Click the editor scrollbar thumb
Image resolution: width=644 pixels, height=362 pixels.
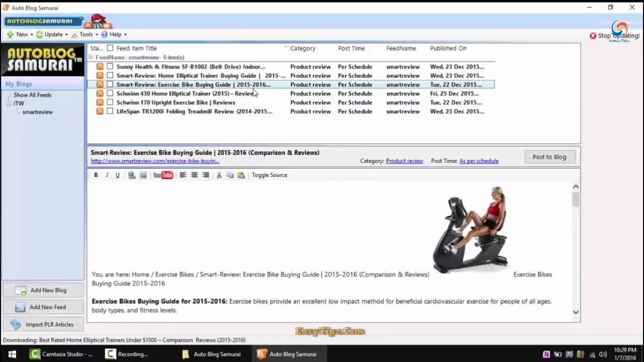pos(576,199)
